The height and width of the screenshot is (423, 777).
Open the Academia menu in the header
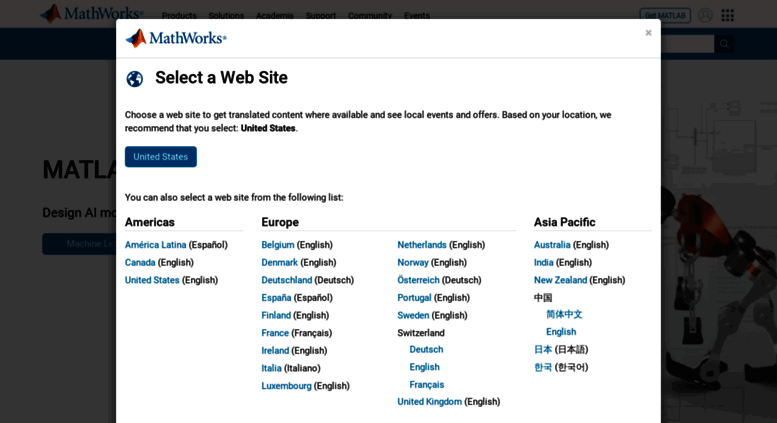point(275,16)
